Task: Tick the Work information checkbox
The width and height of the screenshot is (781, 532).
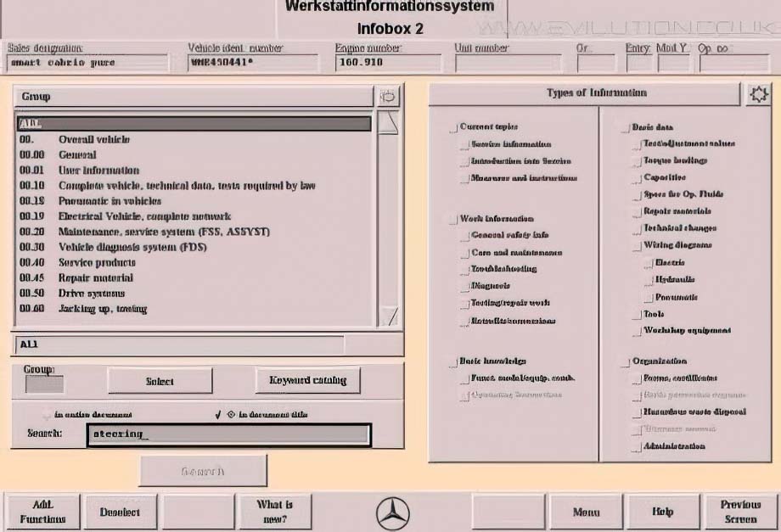Action: (454, 220)
